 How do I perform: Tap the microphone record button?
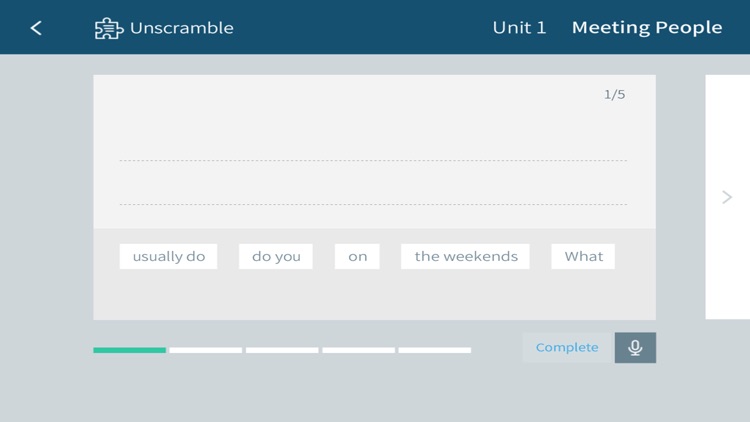coord(635,348)
